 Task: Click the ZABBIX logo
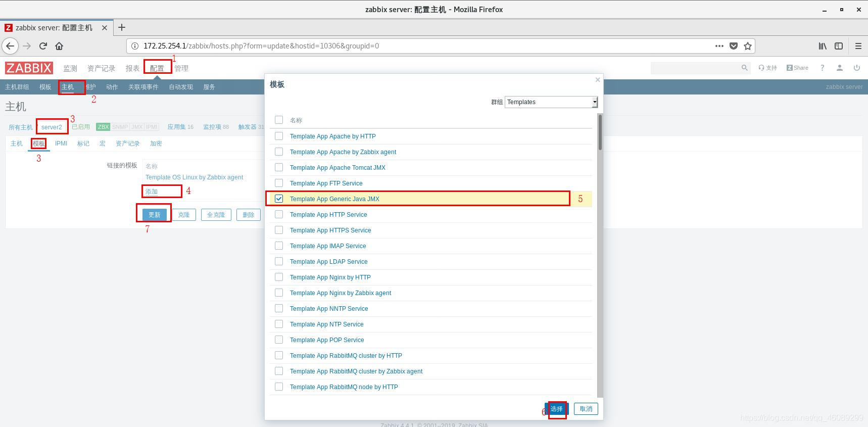(x=29, y=68)
